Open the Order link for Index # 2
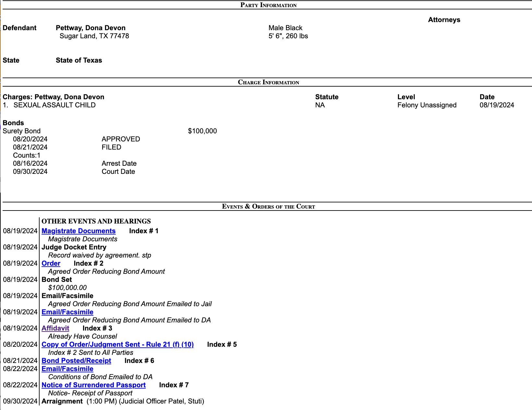 [51, 263]
